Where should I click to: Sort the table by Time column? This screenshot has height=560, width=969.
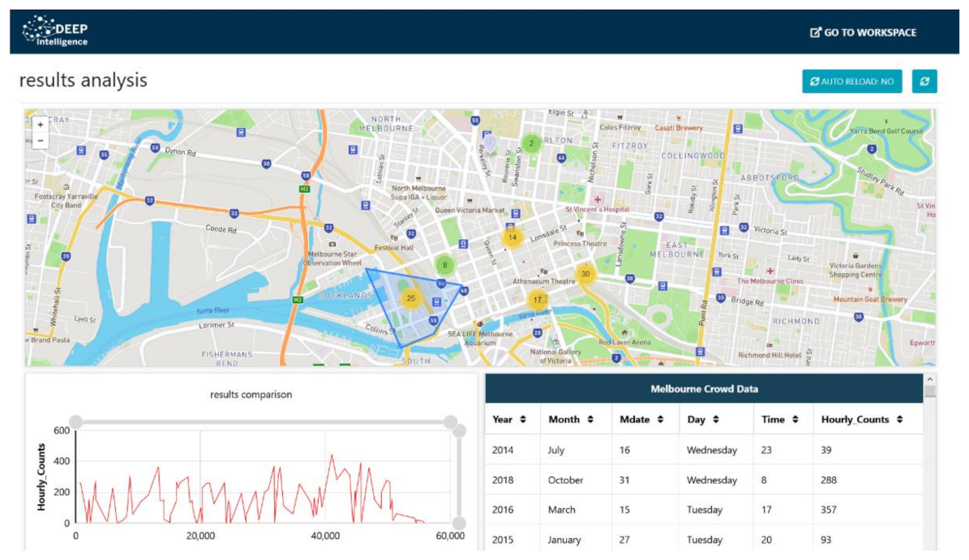pyautogui.click(x=780, y=419)
